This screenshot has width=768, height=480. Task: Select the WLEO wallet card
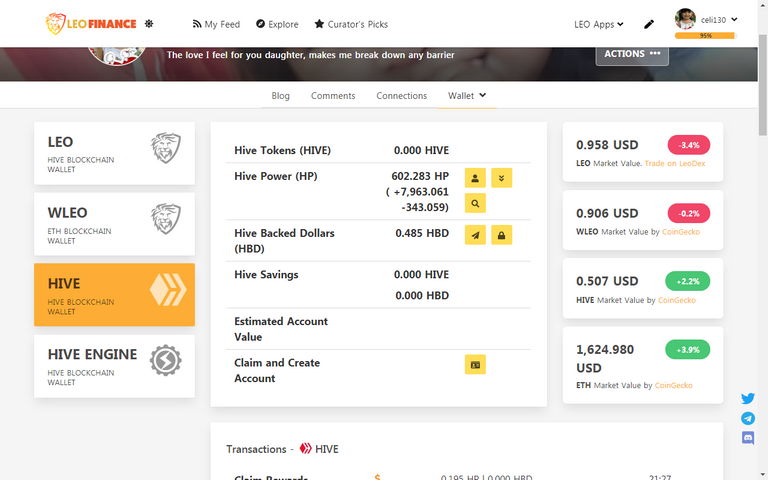pos(114,224)
